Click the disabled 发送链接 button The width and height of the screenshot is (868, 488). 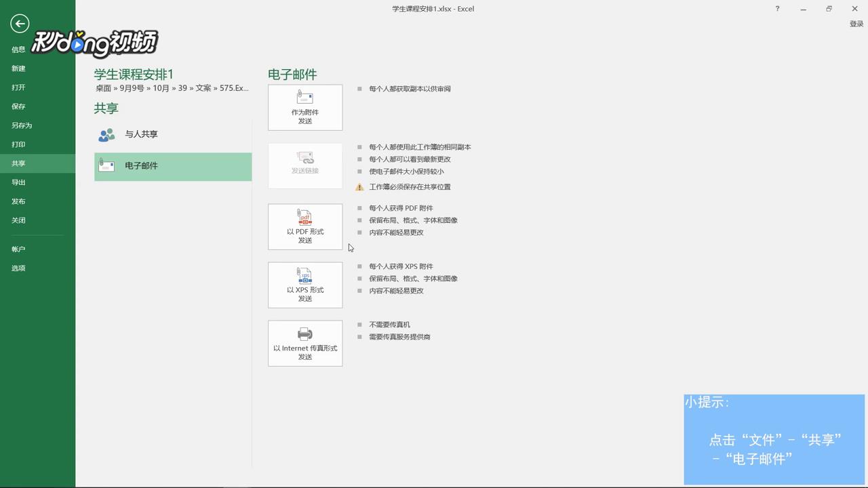[x=305, y=165]
